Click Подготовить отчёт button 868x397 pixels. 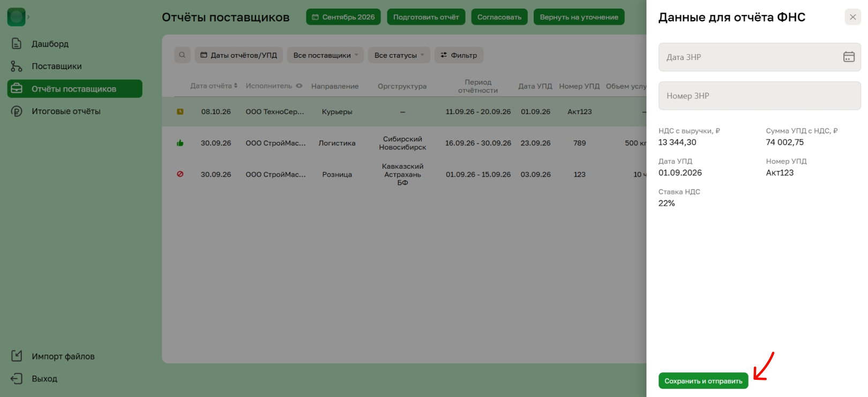(426, 17)
